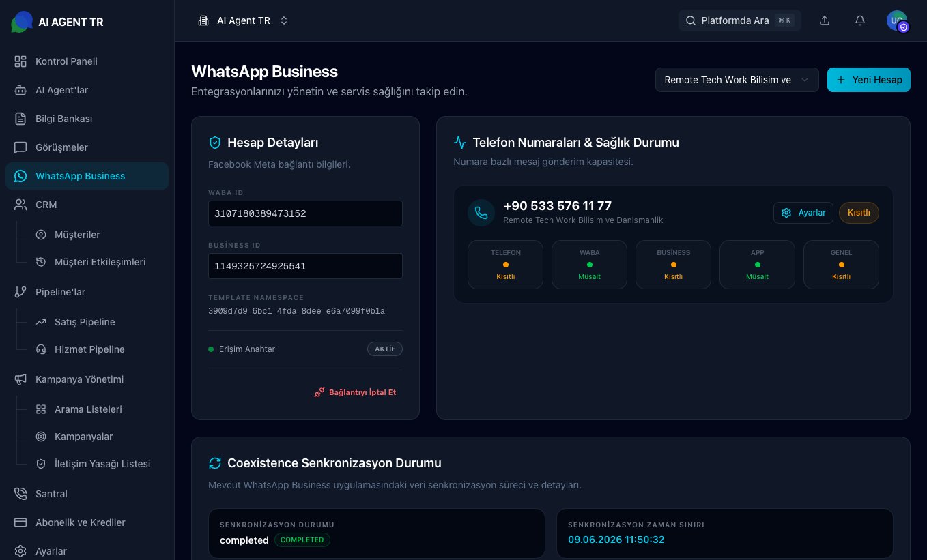Click the TELEFON health status tile
Viewport: 927px width, 560px height.
coord(505,265)
